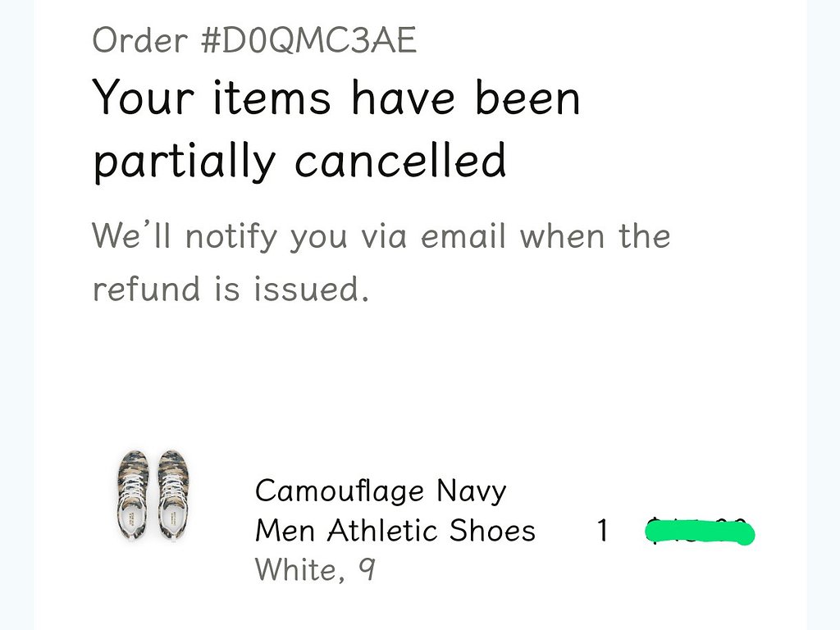Open order number #D0QMC3AE

[x=308, y=40]
